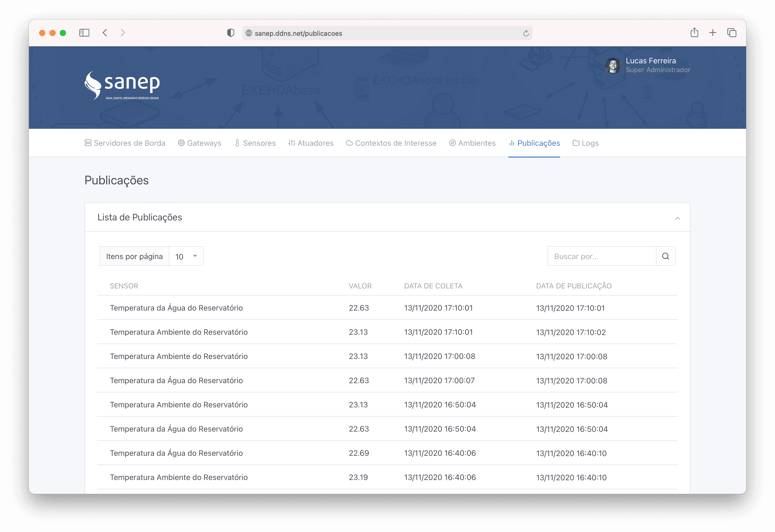775x532 pixels.
Task: Click the search magnifier icon button
Action: (665, 256)
